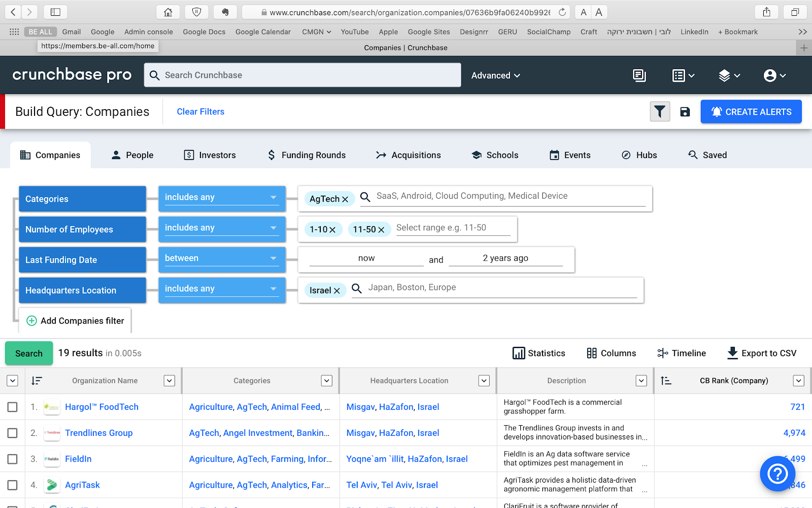Screen dimensions: 812x508
Task: Go back with the Safari back arrow
Action: point(13,12)
